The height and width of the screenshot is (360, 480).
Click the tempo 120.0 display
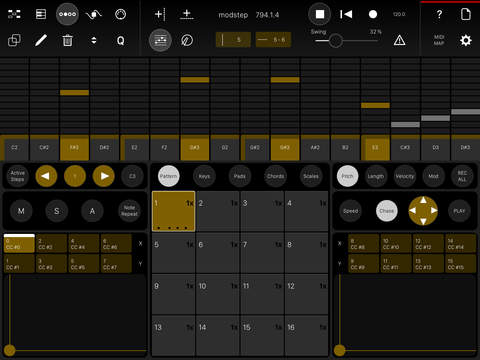point(399,14)
